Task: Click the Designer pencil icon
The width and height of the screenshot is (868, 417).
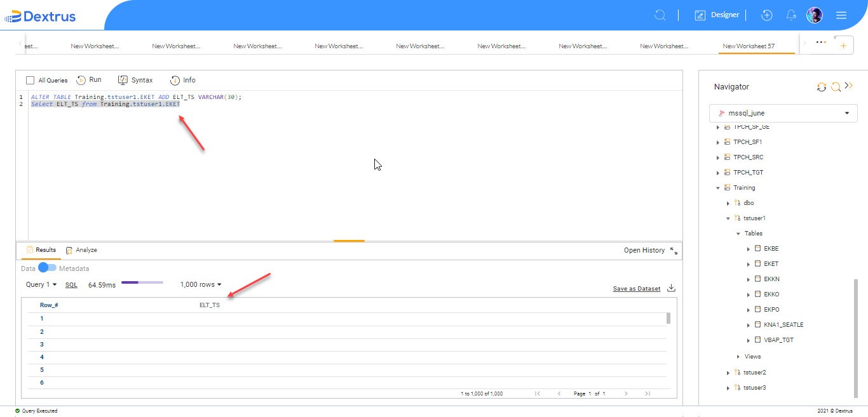Action: [x=700, y=15]
